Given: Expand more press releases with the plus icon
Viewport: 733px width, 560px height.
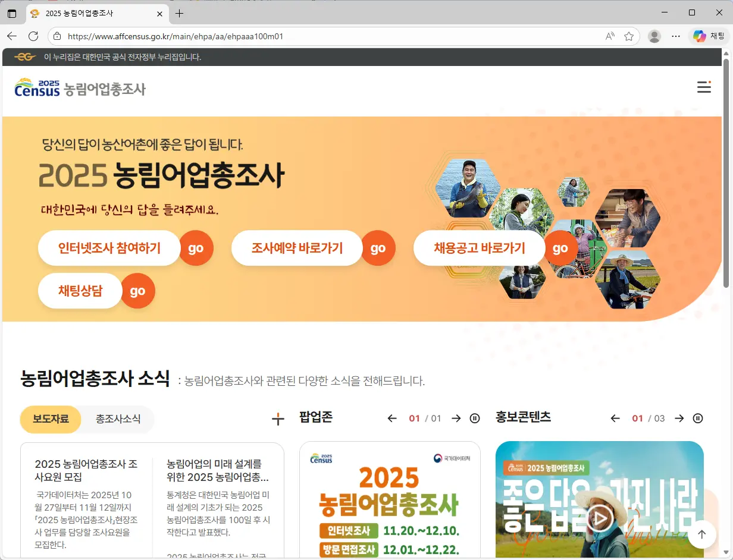Looking at the screenshot, I should click(x=278, y=419).
